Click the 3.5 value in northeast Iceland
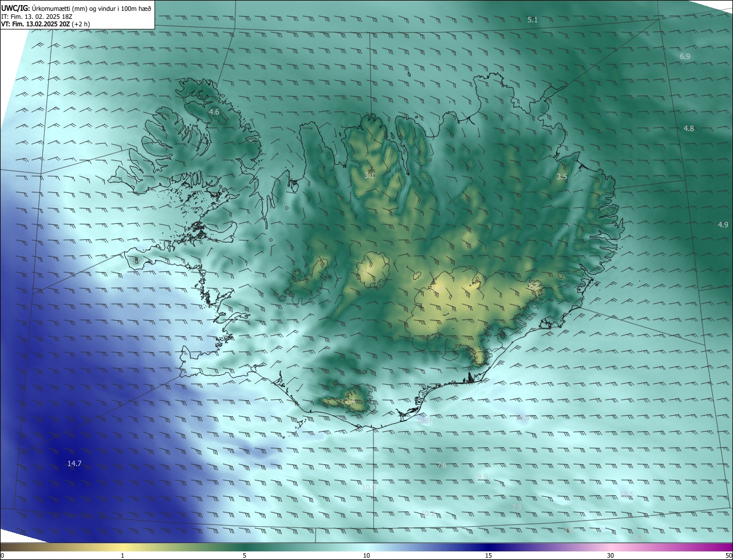733x560 pixels. pyautogui.click(x=562, y=177)
